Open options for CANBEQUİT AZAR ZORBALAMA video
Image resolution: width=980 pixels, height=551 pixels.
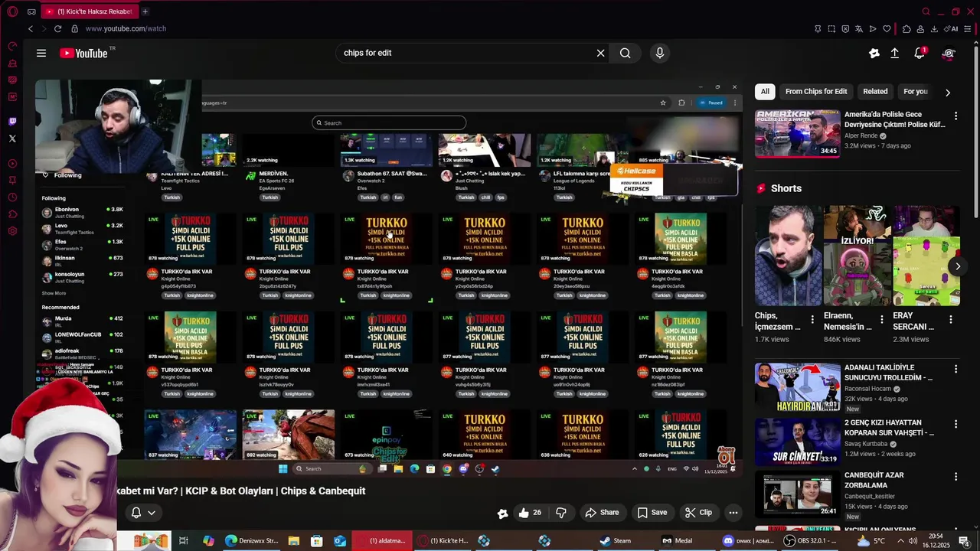point(955,477)
